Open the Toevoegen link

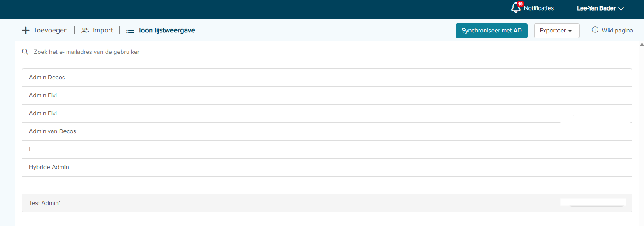tap(50, 31)
